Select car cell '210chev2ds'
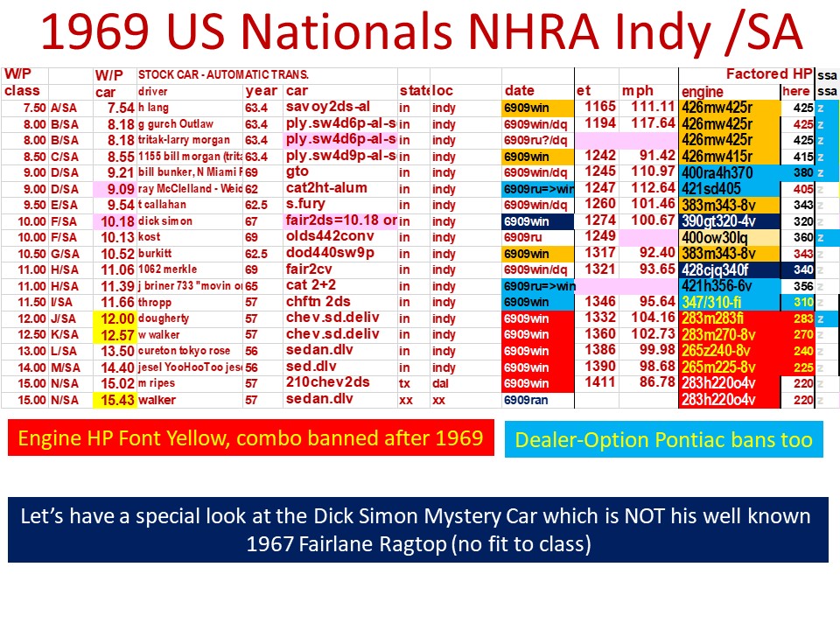This screenshot has height=630, width=840. [x=327, y=382]
